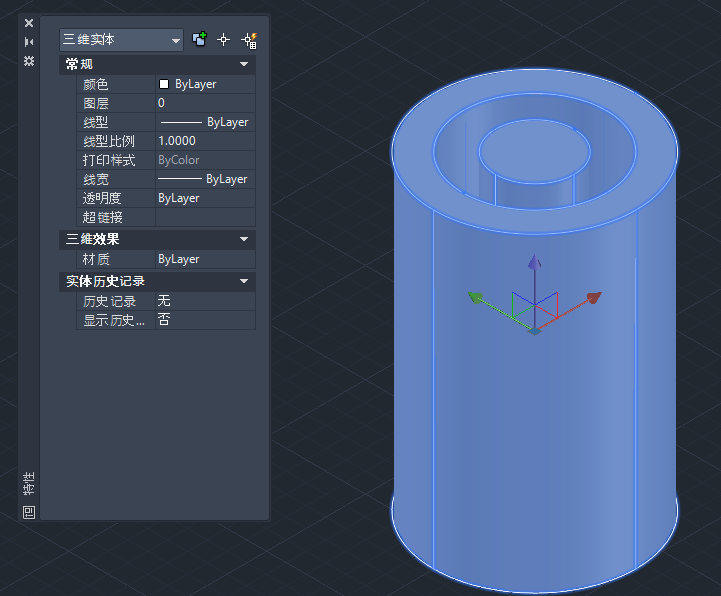Open the palette properties settings icon
The width and height of the screenshot is (721, 596).
pyautogui.click(x=29, y=61)
